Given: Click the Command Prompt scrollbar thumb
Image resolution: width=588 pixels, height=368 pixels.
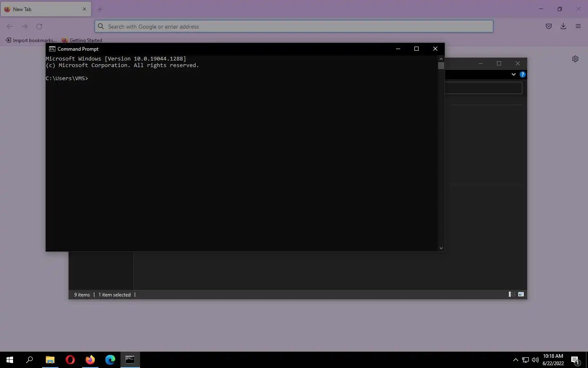Looking at the screenshot, I should [x=441, y=66].
